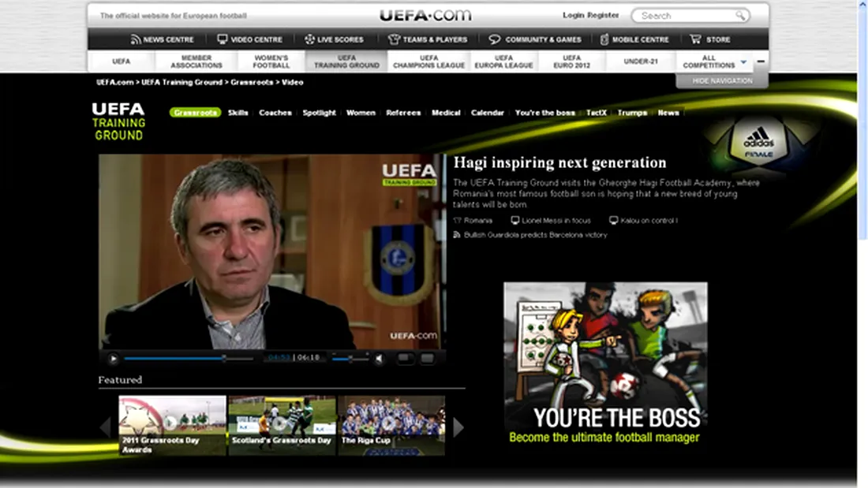Go to the Medical section
The height and width of the screenshot is (488, 868).
pos(446,112)
